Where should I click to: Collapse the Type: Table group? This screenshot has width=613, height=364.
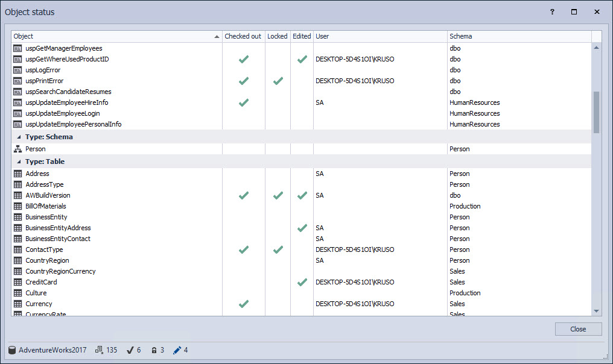tap(17, 162)
